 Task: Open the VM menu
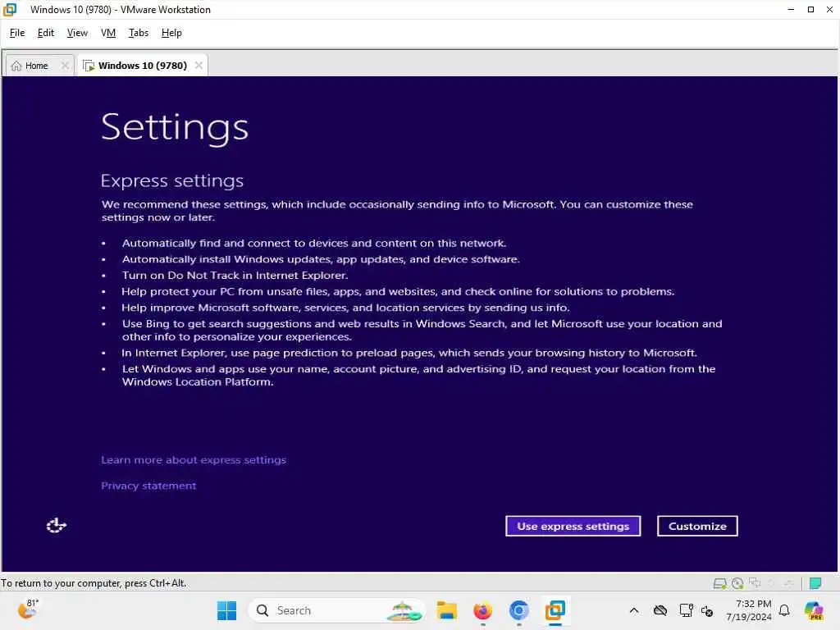108,33
